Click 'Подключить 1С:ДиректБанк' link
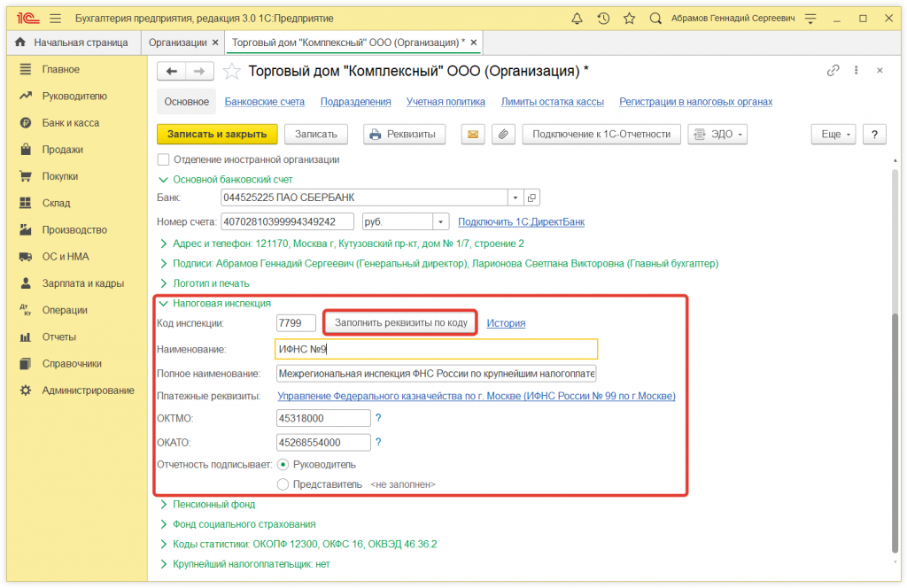 (x=521, y=221)
